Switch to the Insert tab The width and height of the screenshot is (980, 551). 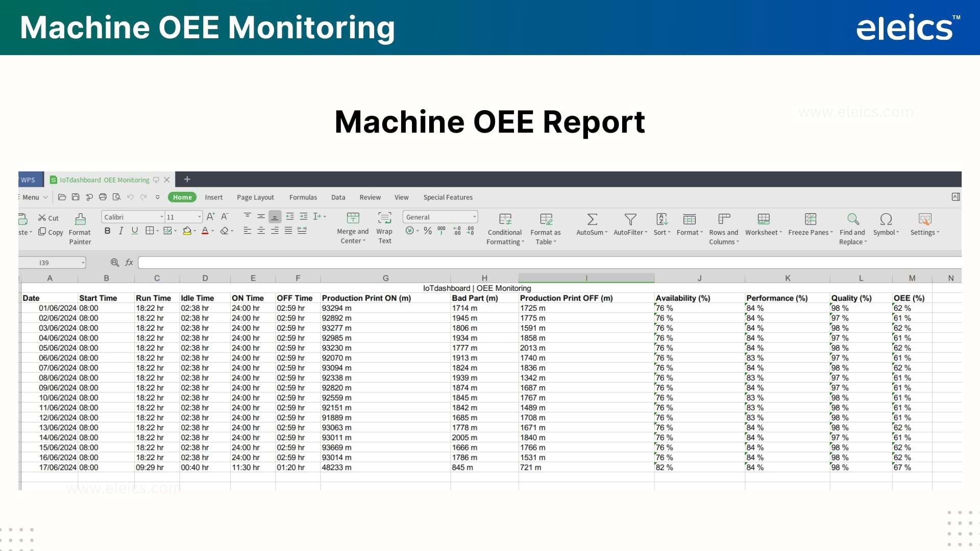(x=214, y=197)
